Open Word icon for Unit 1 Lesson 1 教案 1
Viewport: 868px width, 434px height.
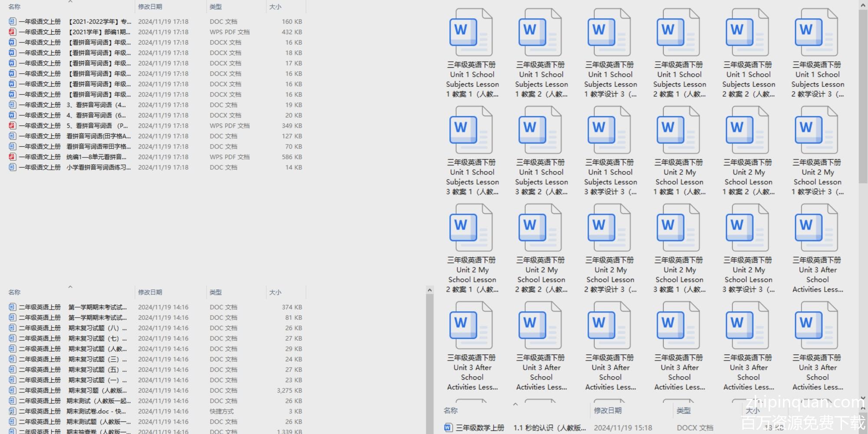click(472, 33)
